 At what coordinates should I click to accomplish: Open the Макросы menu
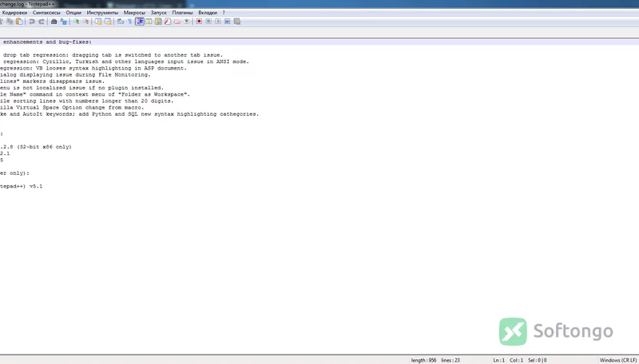click(x=134, y=13)
